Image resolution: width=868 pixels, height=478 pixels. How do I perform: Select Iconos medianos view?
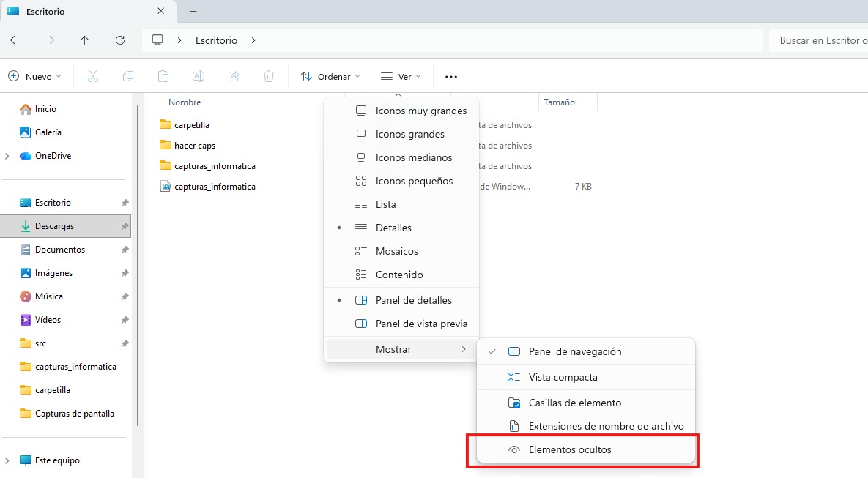[x=401, y=157]
